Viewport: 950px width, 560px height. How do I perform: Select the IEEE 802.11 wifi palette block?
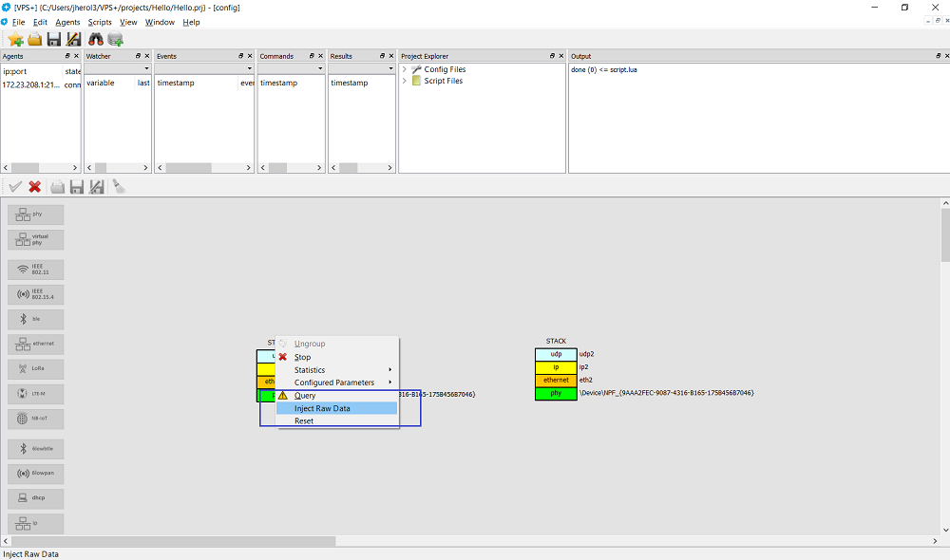tap(36, 270)
